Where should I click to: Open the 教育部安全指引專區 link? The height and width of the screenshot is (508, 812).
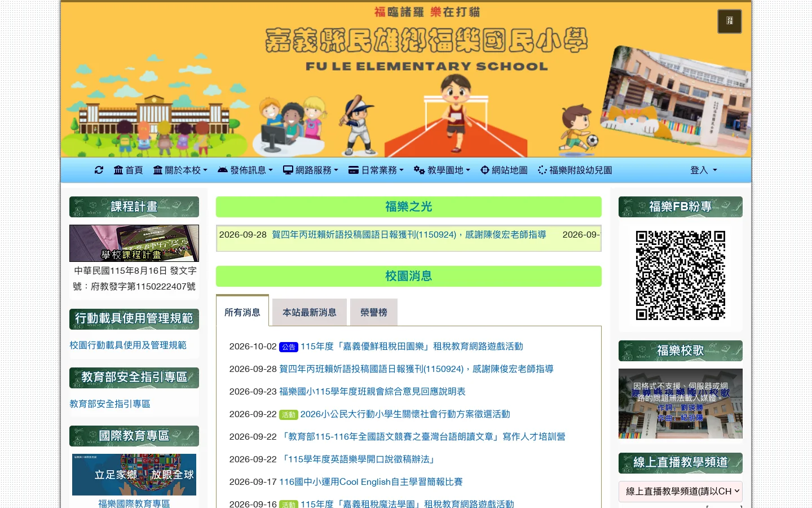[110, 404]
